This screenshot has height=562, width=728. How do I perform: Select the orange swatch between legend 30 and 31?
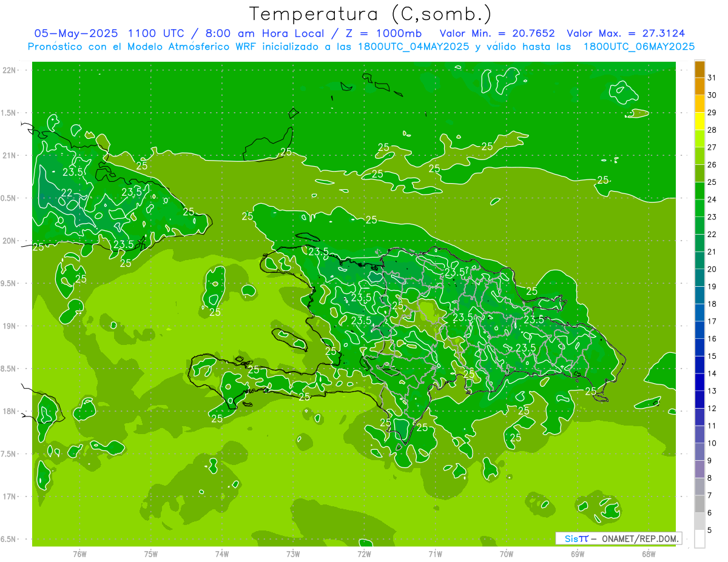tap(699, 86)
